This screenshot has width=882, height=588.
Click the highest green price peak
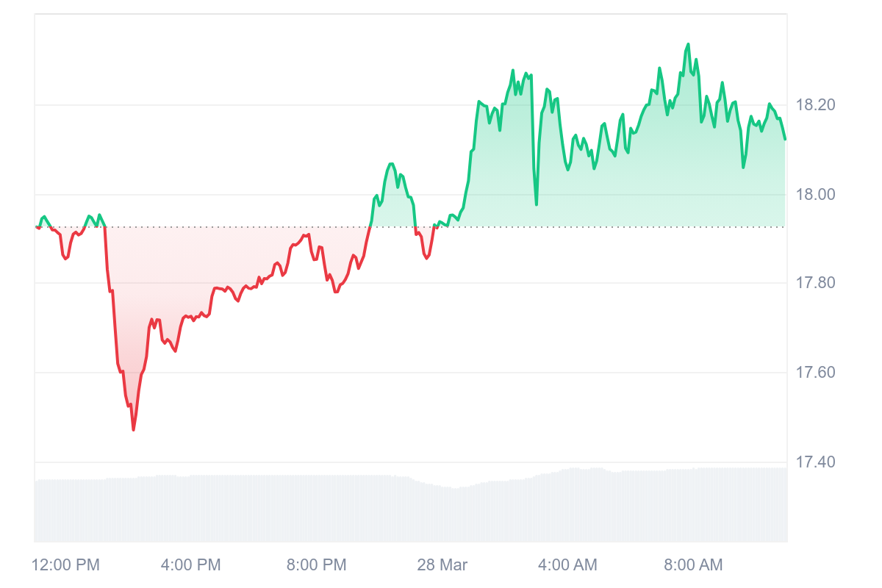click(x=688, y=45)
